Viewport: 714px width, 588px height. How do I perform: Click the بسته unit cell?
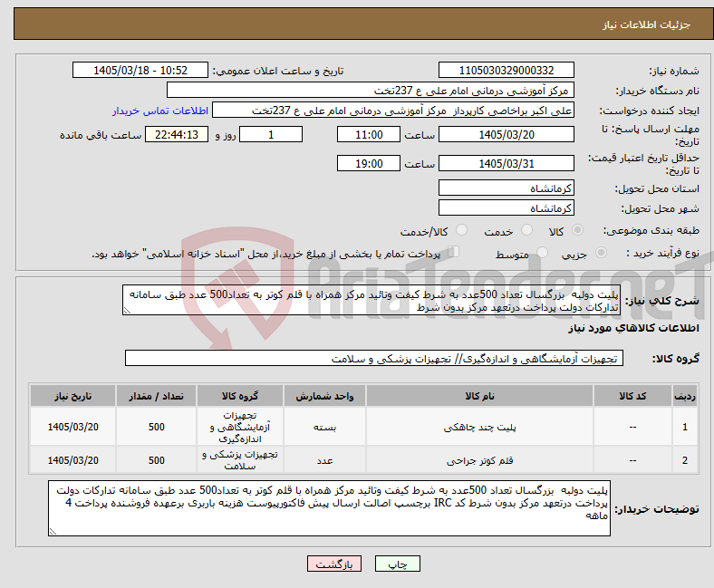pos(324,428)
